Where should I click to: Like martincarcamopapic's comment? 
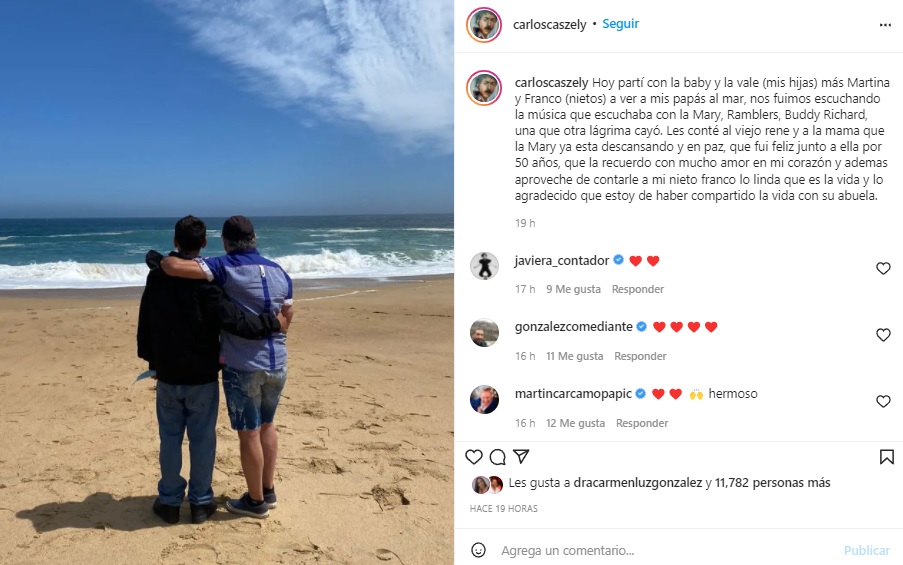click(883, 401)
